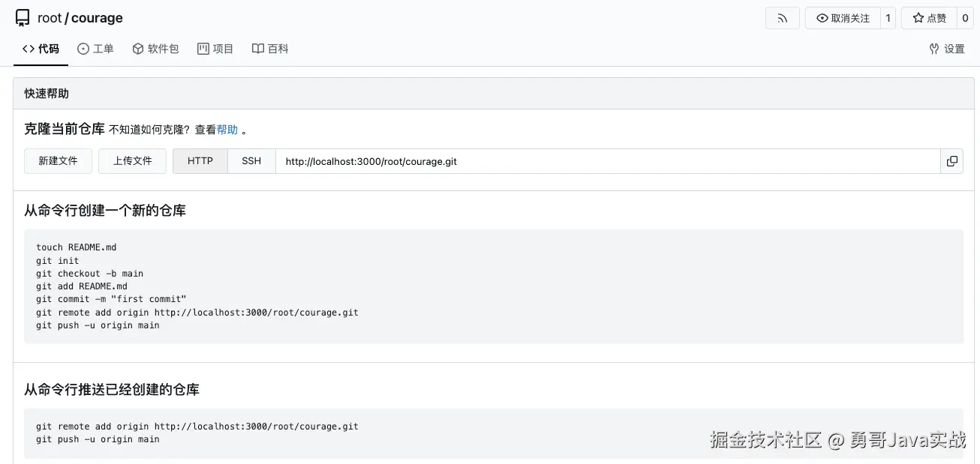Toggle watching with 取消关注 button
Viewport: 980px width, 464px height.
click(843, 18)
